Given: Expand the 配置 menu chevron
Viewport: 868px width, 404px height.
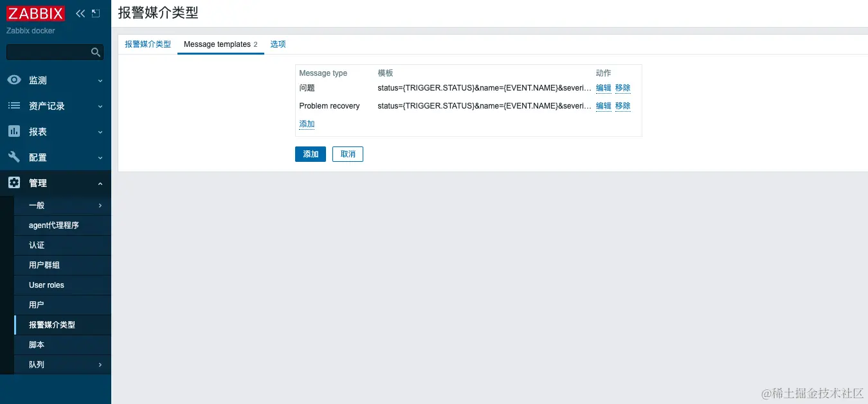Looking at the screenshot, I should click(100, 158).
